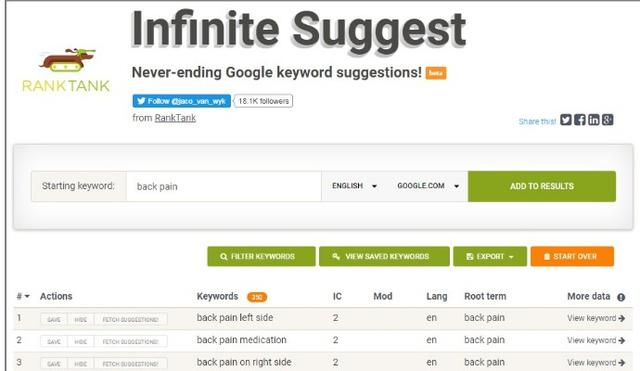
Task: Open the More data info icon
Action: click(621, 297)
